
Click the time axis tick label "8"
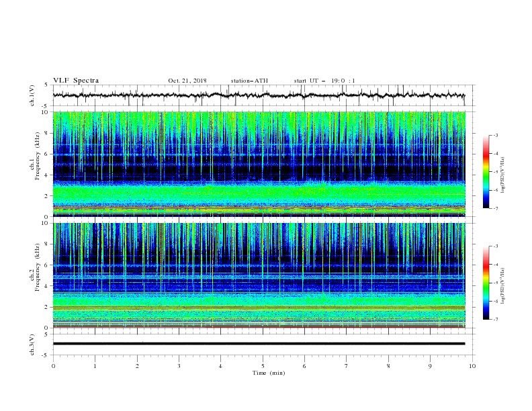388,366
